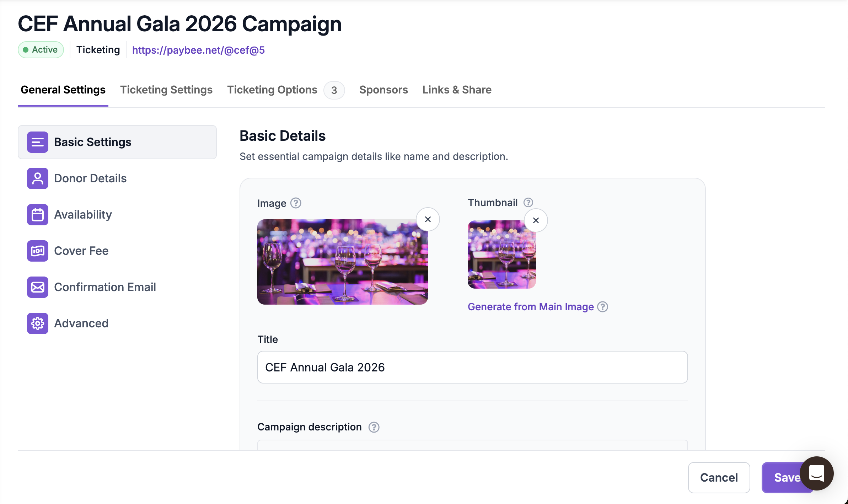Click the Confirmation Email envelope icon
Screen dimensions: 848x504
(x=38, y=287)
